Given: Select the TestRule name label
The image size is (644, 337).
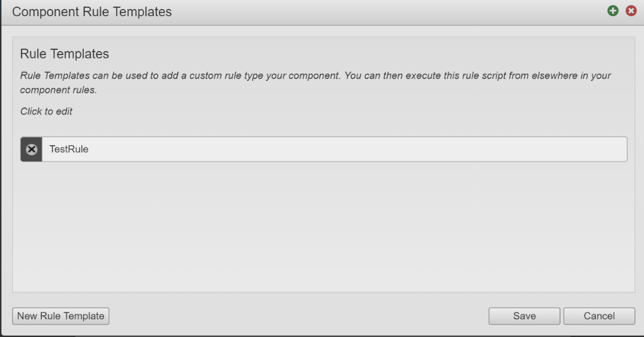Looking at the screenshot, I should pyautogui.click(x=68, y=149).
